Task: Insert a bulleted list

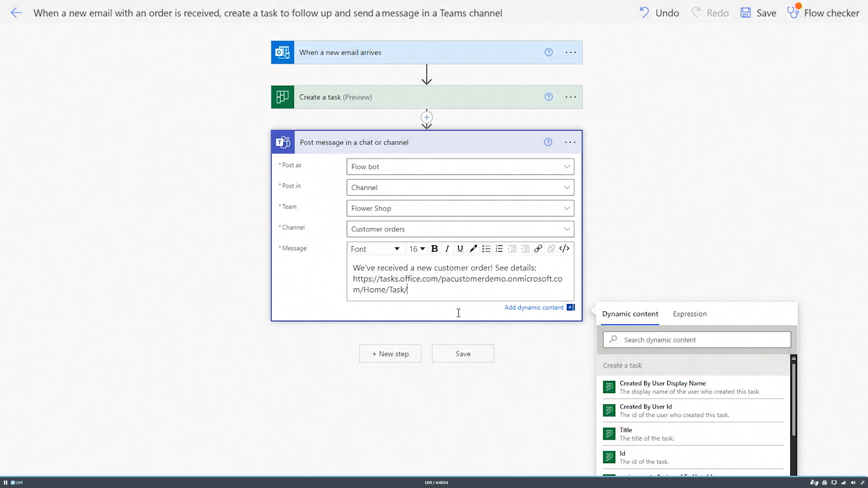Action: pos(486,249)
